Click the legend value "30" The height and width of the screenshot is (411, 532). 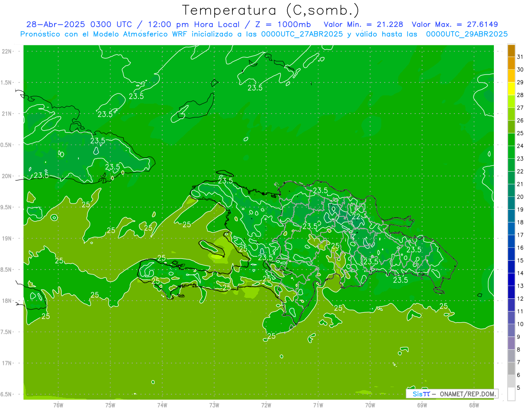[521, 70]
